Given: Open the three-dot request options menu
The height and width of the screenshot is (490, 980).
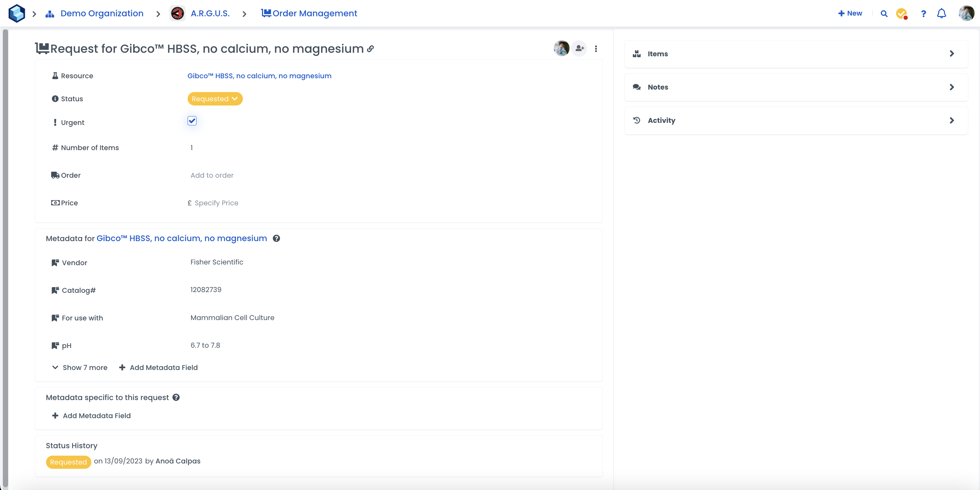Looking at the screenshot, I should click(596, 49).
